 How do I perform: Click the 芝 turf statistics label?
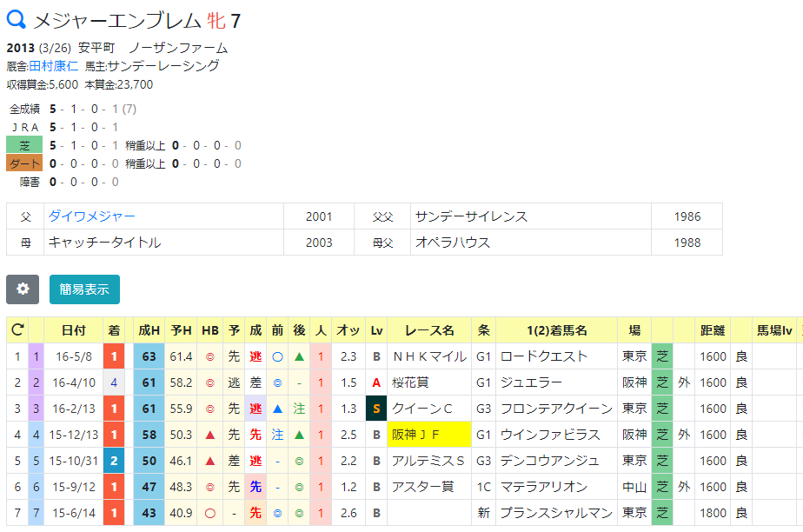point(24,145)
